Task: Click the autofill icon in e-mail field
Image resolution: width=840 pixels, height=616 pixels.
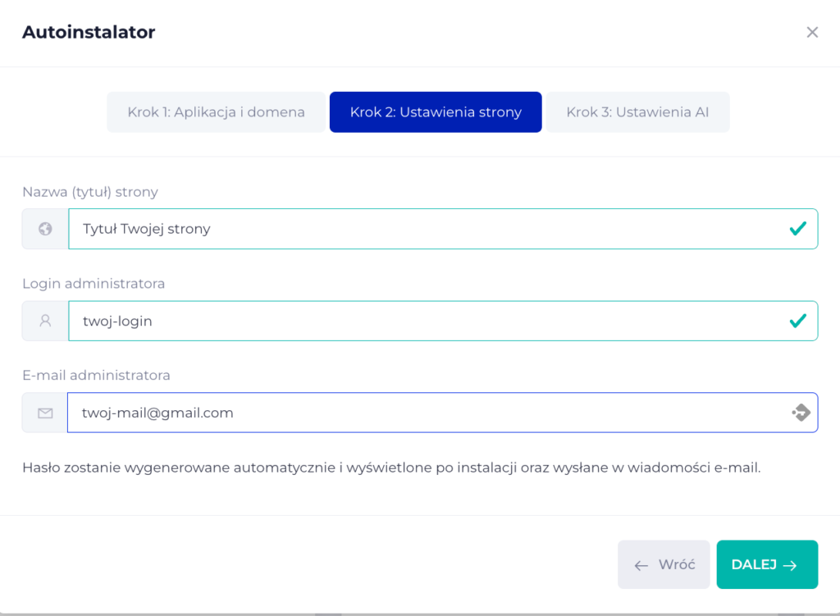Action: tap(801, 413)
